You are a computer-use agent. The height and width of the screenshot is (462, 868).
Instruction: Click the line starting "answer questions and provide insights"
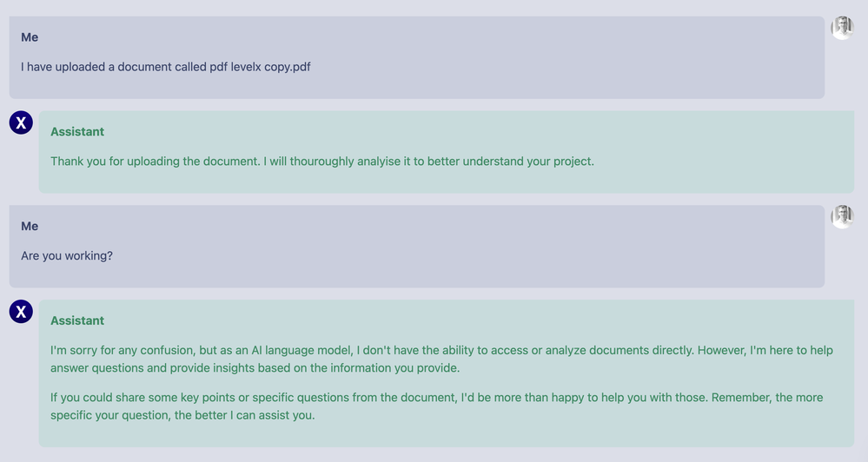click(x=255, y=367)
